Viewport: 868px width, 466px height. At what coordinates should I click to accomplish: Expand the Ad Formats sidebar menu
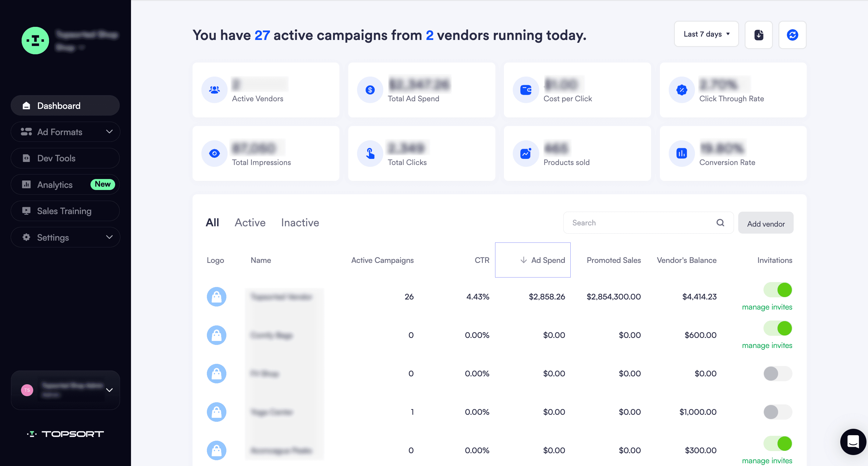click(x=66, y=132)
